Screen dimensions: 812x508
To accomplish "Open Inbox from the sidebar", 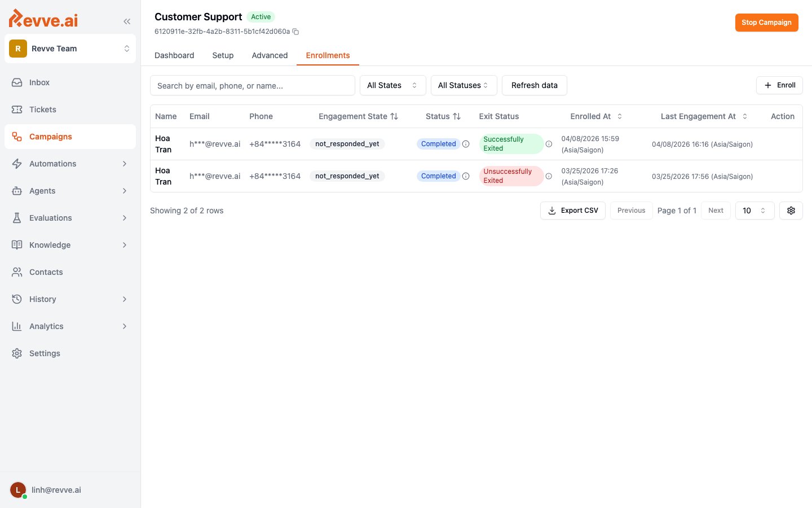I will point(70,82).
